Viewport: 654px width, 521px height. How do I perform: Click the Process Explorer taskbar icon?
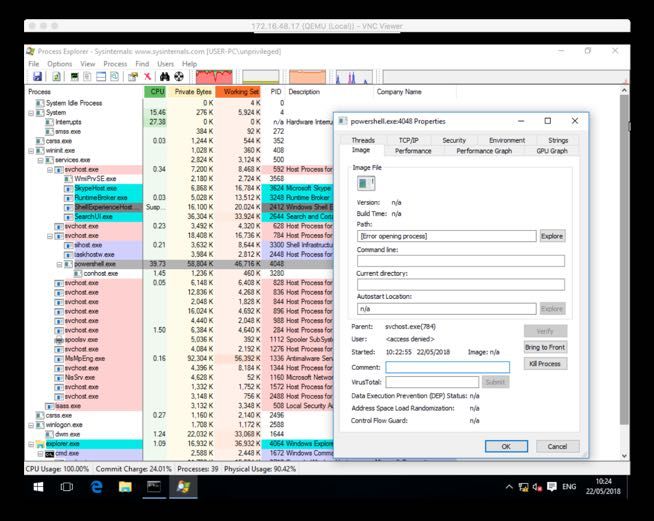[183, 487]
